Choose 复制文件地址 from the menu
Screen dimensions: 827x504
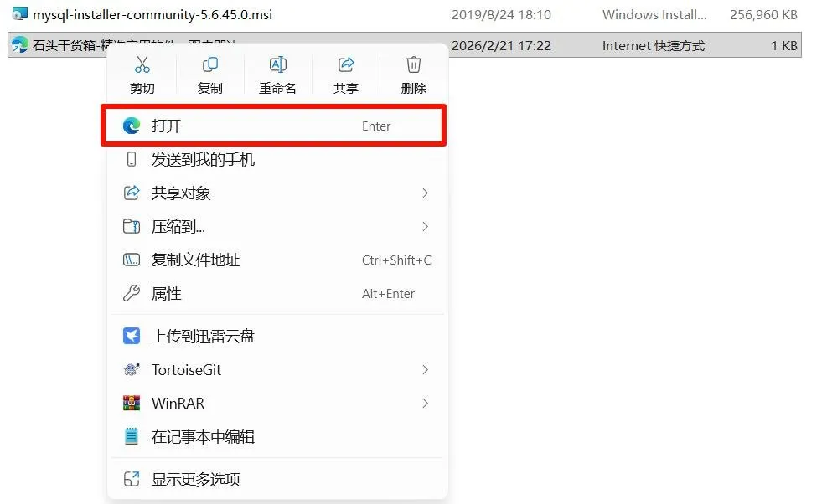click(x=277, y=260)
